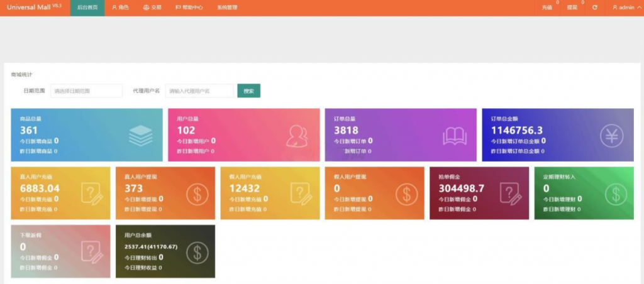Click the 抢单佣金 card title
Image resolution: width=644 pixels, height=284 pixels.
[449, 177]
